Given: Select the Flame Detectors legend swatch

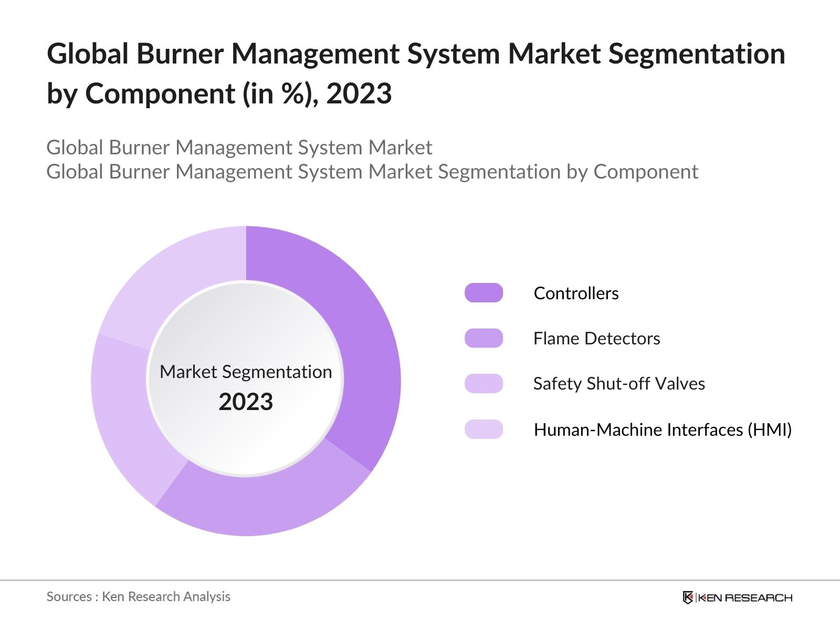Looking at the screenshot, I should pyautogui.click(x=482, y=339).
